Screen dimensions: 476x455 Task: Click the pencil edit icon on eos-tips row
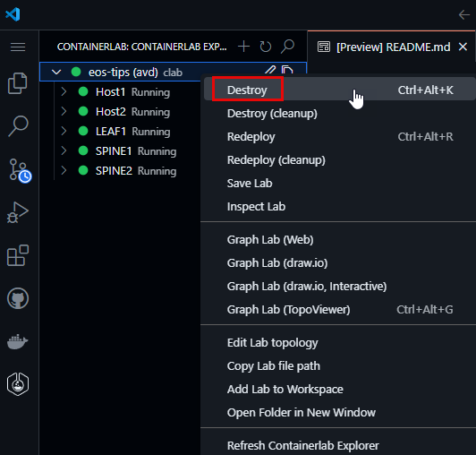[270, 70]
